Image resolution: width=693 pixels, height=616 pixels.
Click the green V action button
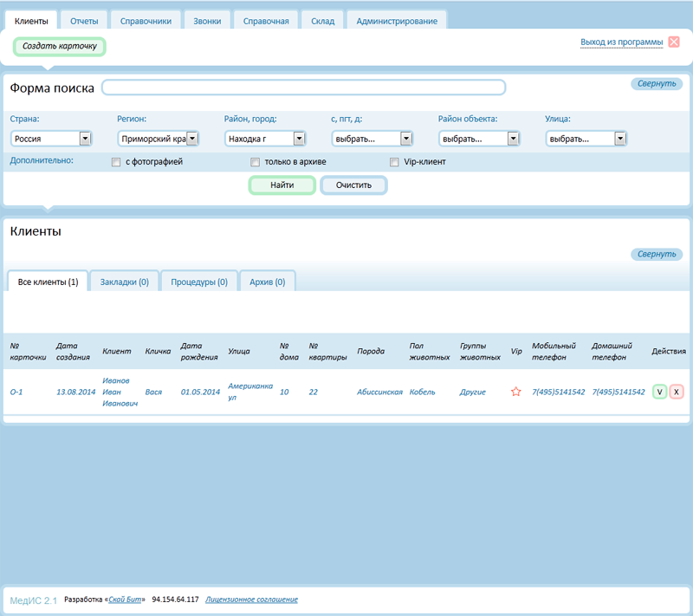point(660,392)
